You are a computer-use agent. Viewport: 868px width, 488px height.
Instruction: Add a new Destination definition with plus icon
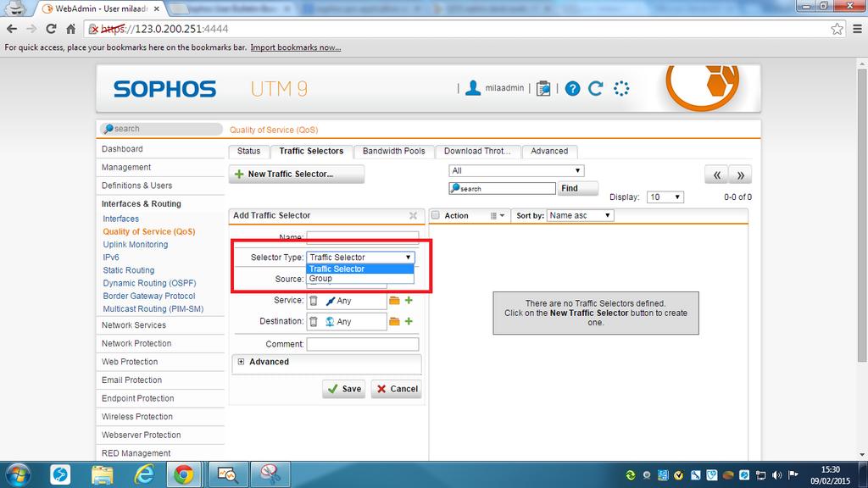click(409, 321)
